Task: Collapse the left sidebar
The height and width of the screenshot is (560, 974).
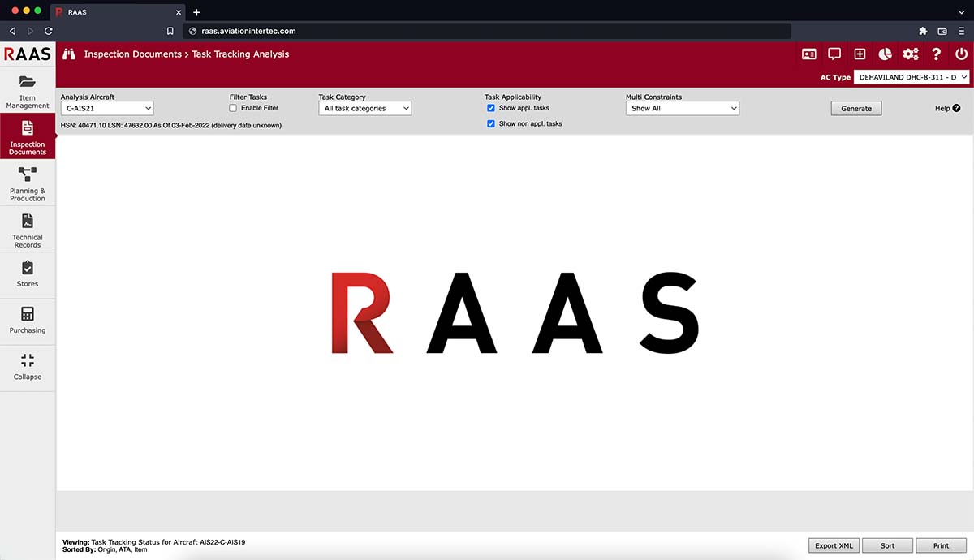Action: (28, 366)
